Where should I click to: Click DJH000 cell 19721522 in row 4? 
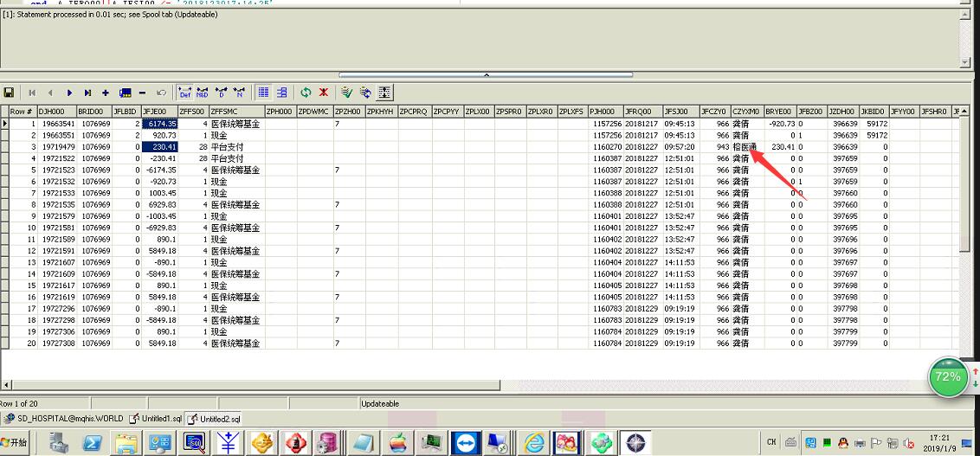[x=57, y=158]
